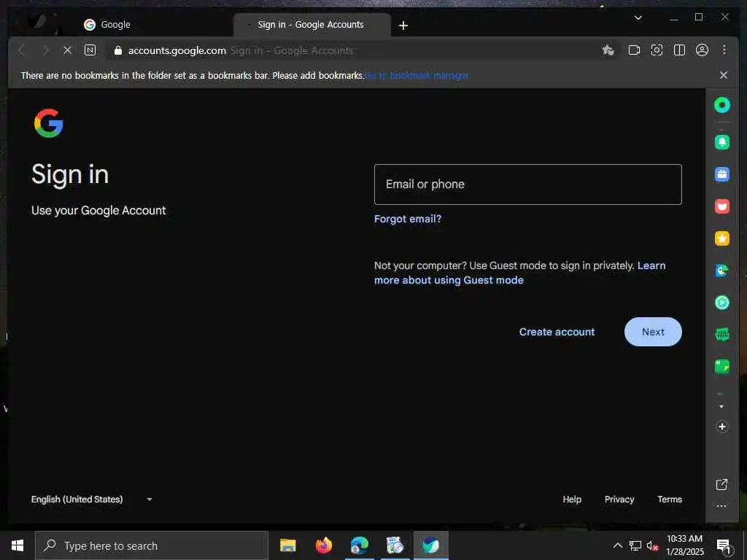The width and height of the screenshot is (747, 560).
Task: Click the muted volume tray icon
Action: [x=652, y=545]
